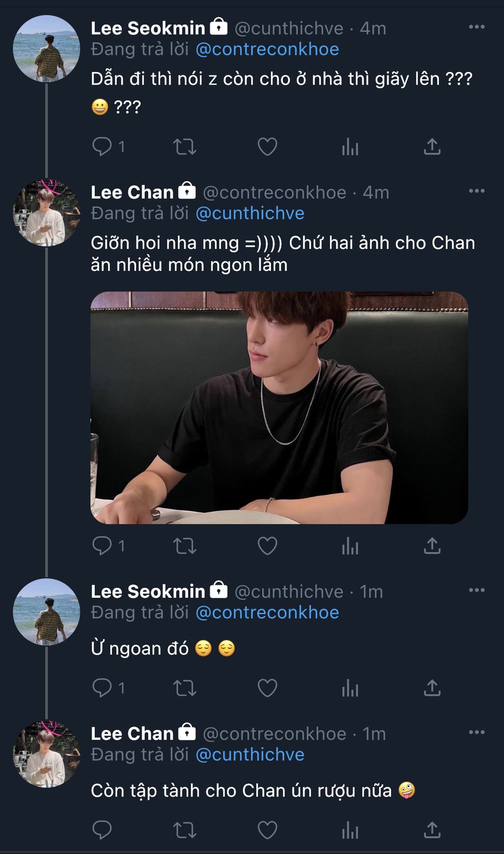Retweet the first Lee Seokmin tweet
This screenshot has width=504, height=854.
[x=185, y=146]
